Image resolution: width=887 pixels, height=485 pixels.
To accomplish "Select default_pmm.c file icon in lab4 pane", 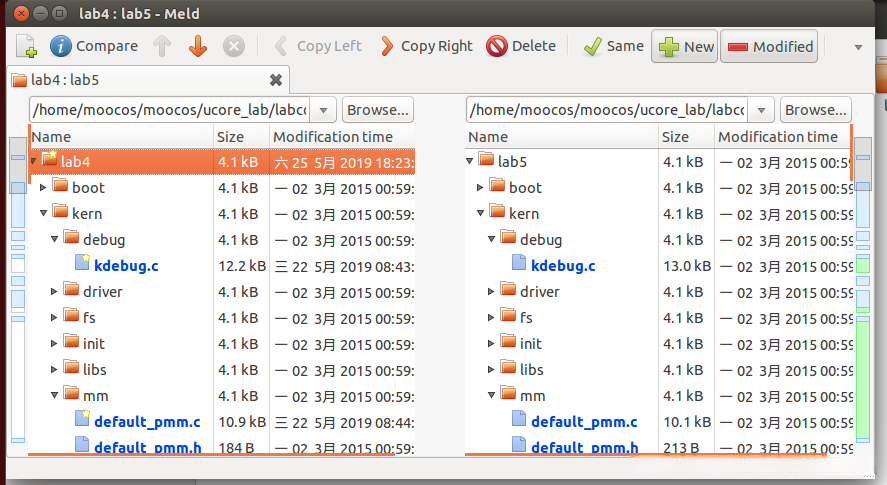I will (83, 419).
